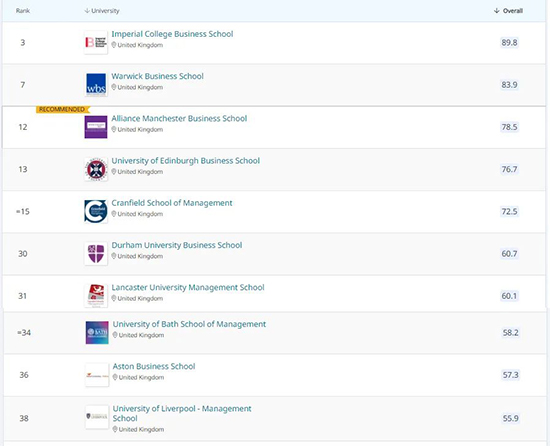
Task: Visit Alliance Manchester Business School link
Action: (x=179, y=119)
